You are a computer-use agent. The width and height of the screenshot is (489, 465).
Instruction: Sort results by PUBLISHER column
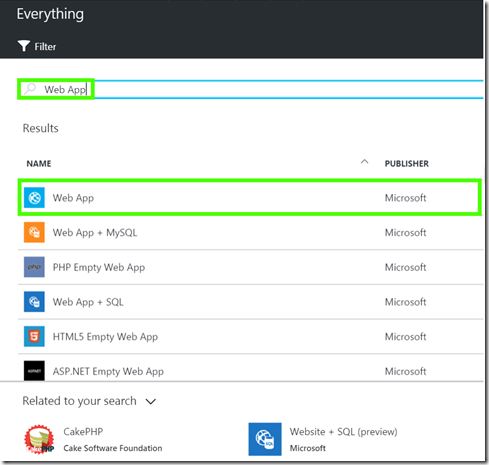[x=407, y=164]
